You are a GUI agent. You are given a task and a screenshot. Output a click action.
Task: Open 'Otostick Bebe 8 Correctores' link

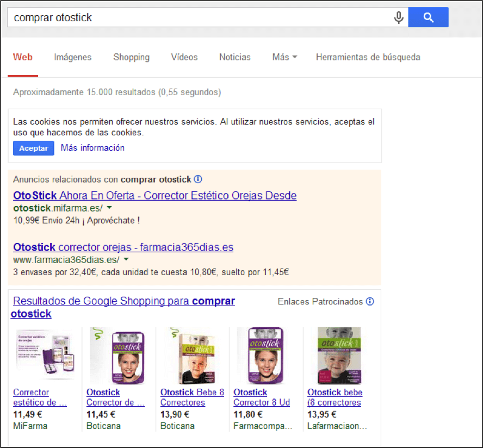click(192, 397)
